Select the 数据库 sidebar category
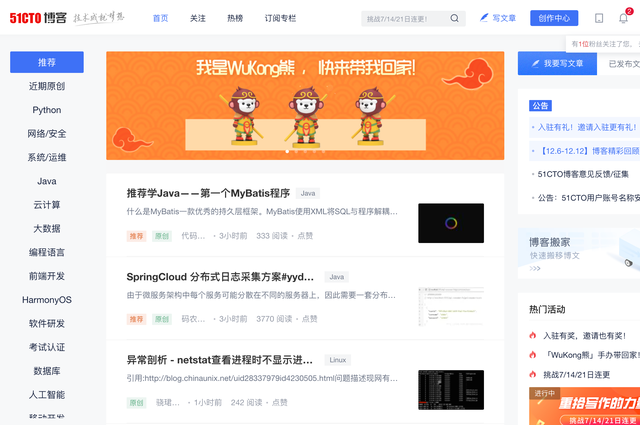This screenshot has height=425, width=640. 47,371
